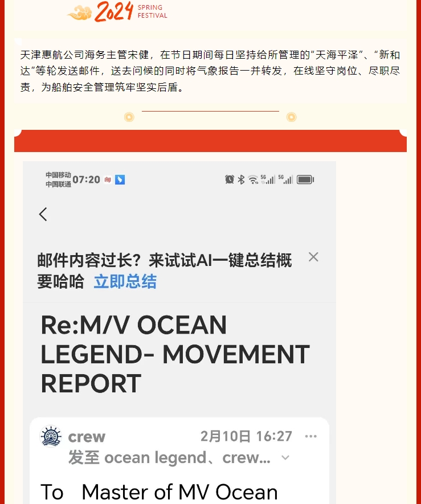Open the three-dot message options menu
Screen dimensions: 421x504
[310, 436]
